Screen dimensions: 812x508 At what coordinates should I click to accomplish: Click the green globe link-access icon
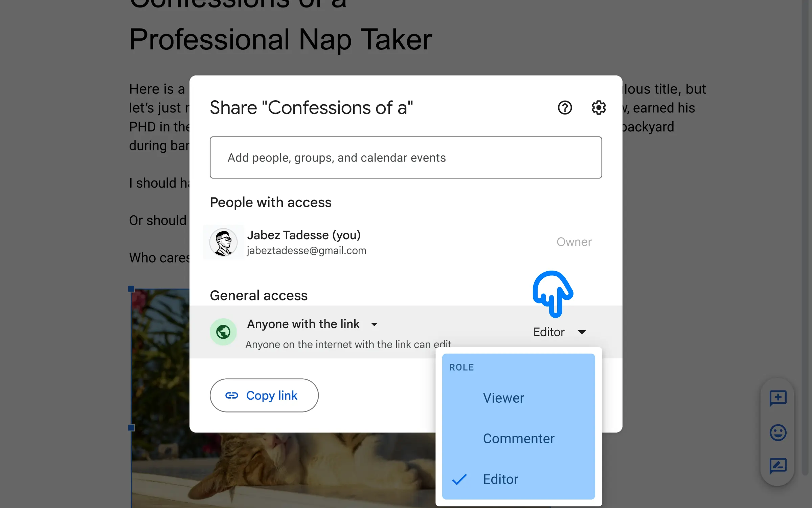pos(223,332)
